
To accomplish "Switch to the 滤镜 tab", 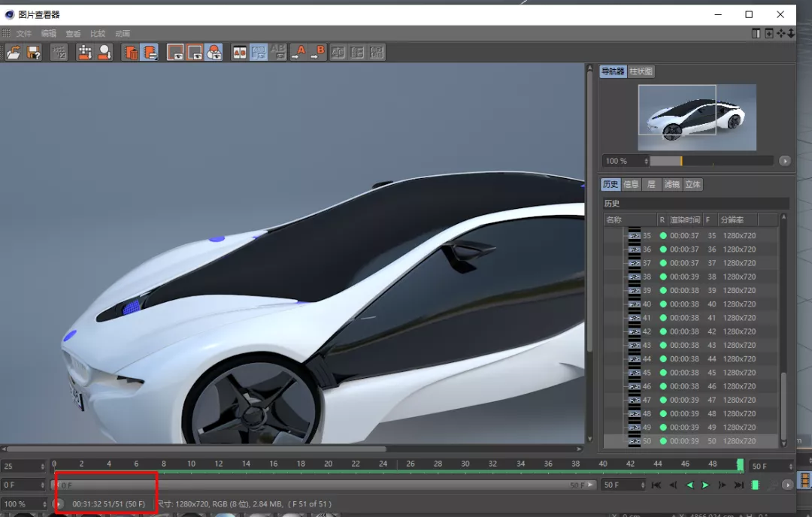I will 671,184.
